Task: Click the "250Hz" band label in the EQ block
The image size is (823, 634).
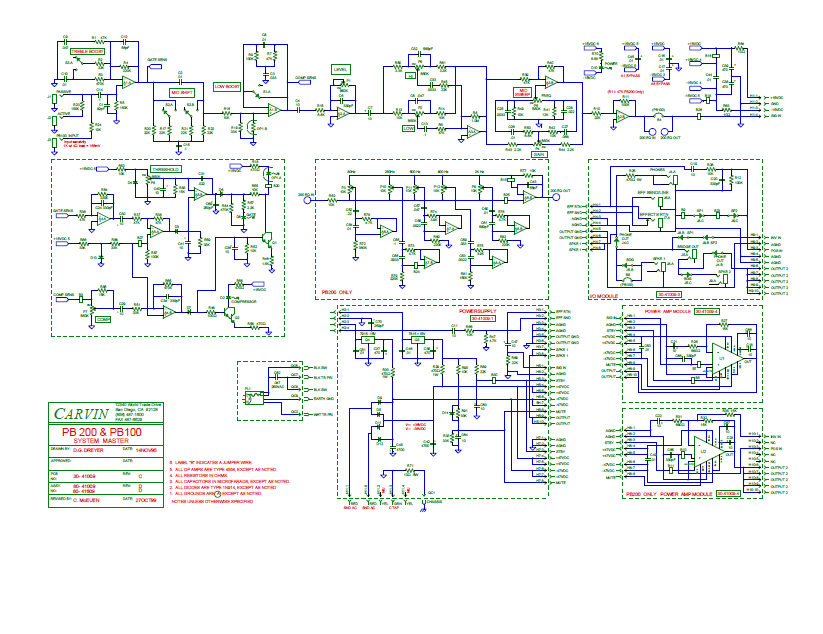Action: 389,172
